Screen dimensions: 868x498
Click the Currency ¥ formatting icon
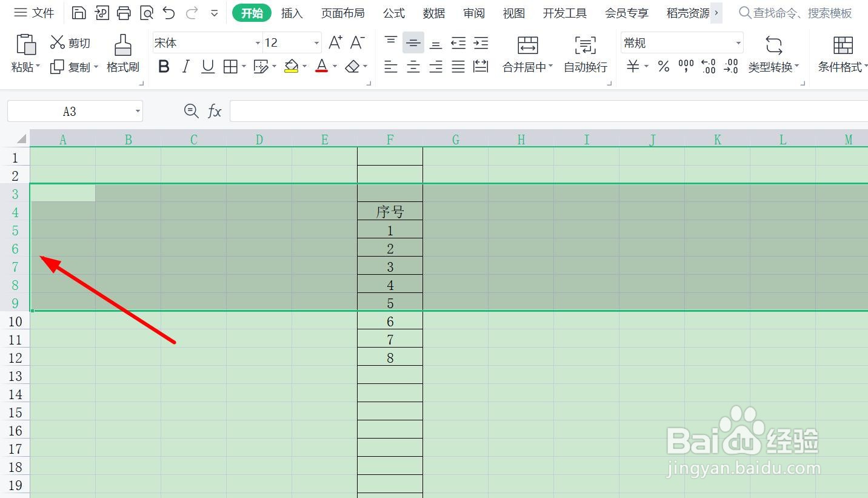[x=633, y=67]
